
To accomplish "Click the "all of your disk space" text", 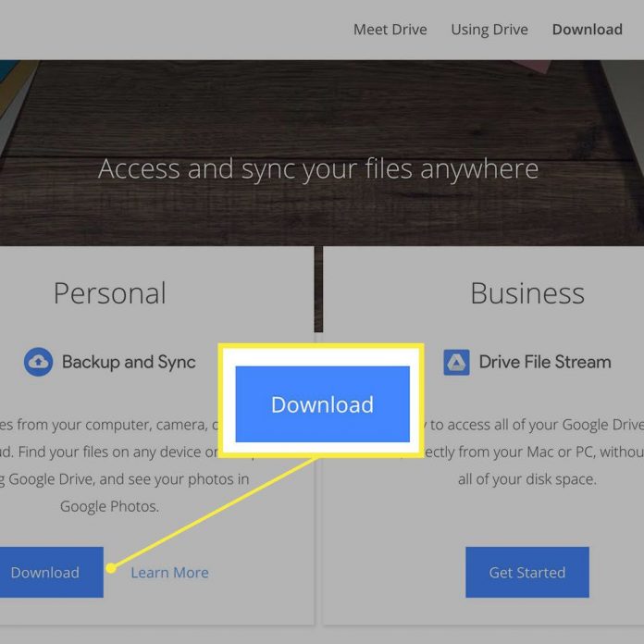I will (x=526, y=480).
